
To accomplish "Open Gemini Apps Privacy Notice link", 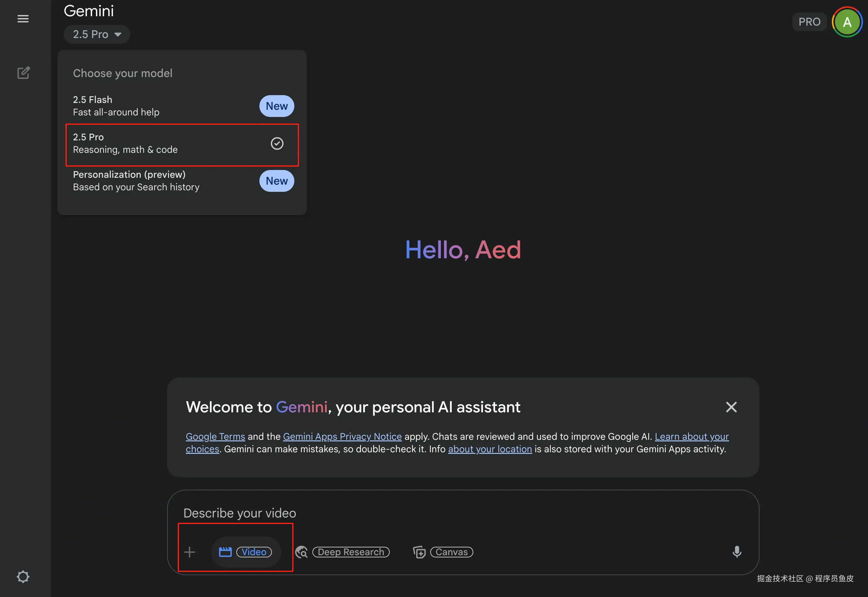I will (342, 436).
